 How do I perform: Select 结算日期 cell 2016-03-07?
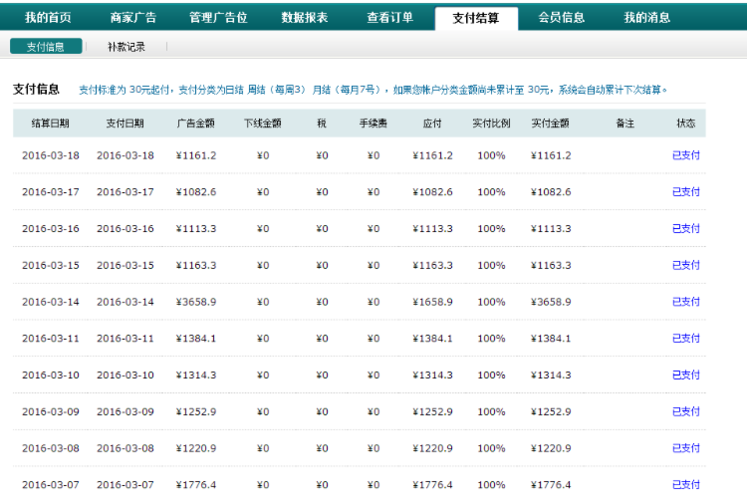(x=50, y=485)
